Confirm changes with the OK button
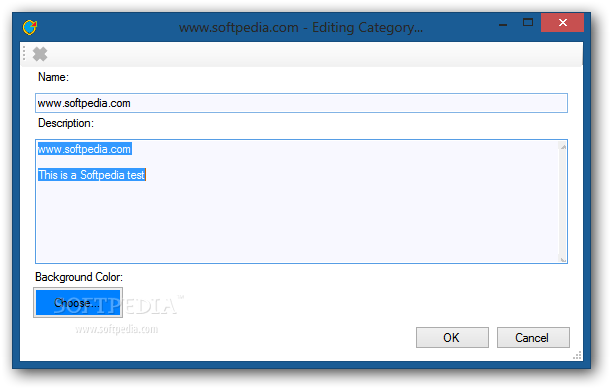 [452, 337]
